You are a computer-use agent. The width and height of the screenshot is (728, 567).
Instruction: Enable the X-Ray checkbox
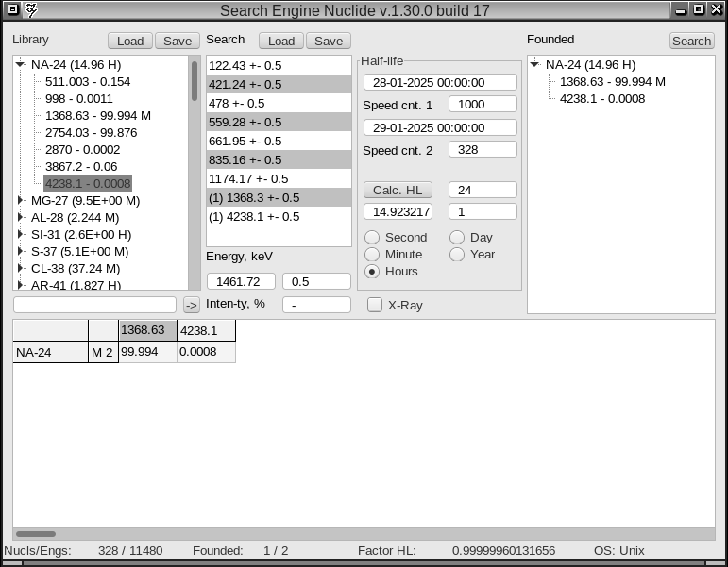pyautogui.click(x=375, y=305)
